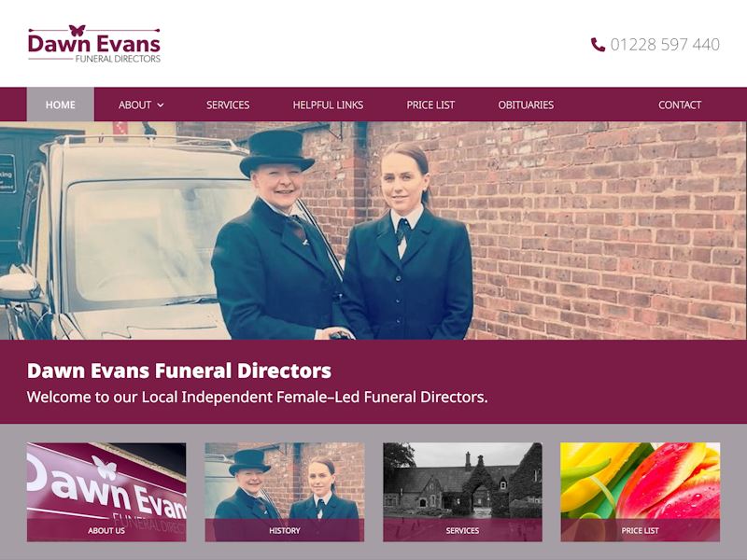Click the History caption on the tile
The height and width of the screenshot is (560, 747).
click(285, 530)
